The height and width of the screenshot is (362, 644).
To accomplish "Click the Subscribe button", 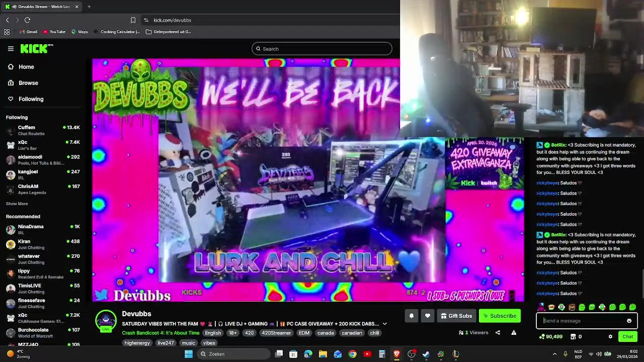I will (x=500, y=316).
